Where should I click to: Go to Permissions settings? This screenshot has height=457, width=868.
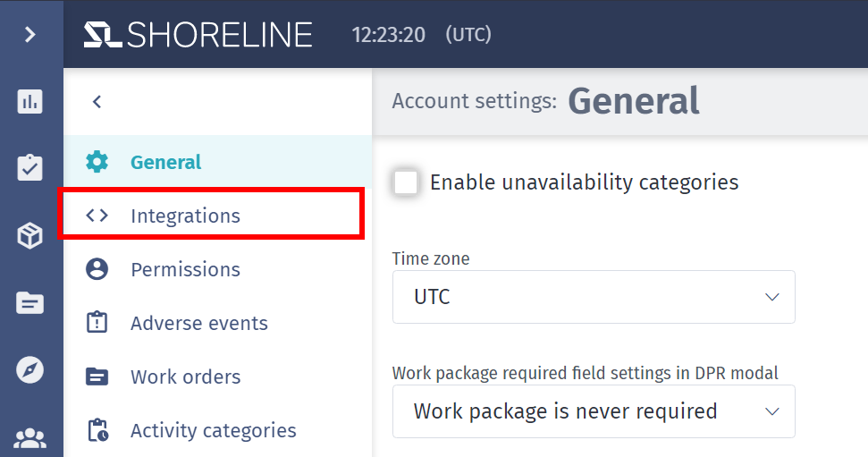217,269
